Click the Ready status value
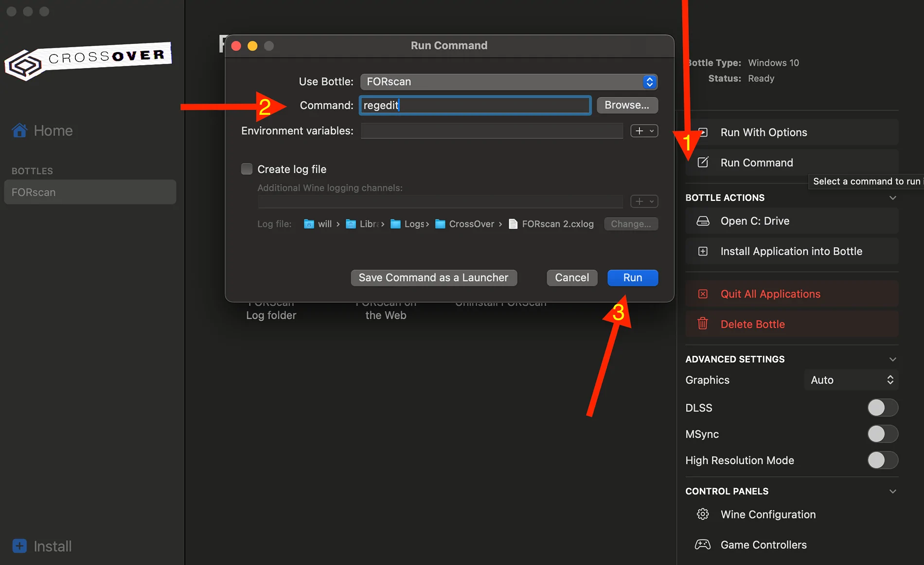The height and width of the screenshot is (565, 924). [761, 78]
